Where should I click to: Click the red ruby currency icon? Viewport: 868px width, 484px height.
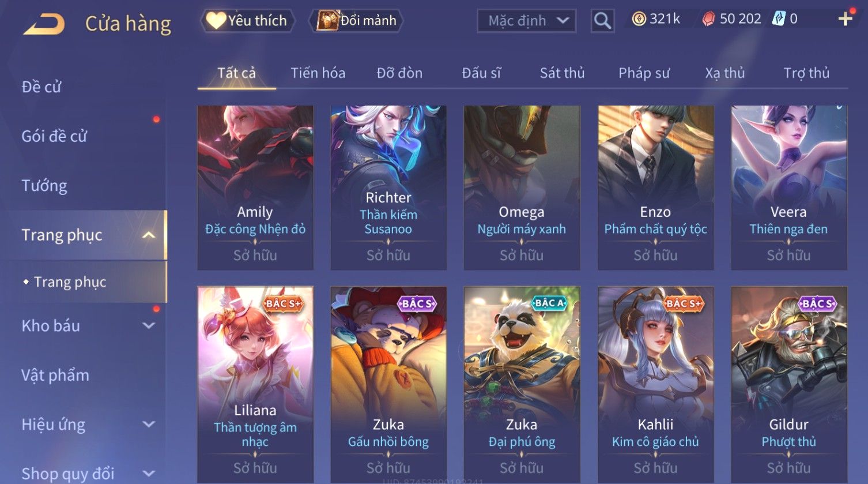click(x=708, y=20)
